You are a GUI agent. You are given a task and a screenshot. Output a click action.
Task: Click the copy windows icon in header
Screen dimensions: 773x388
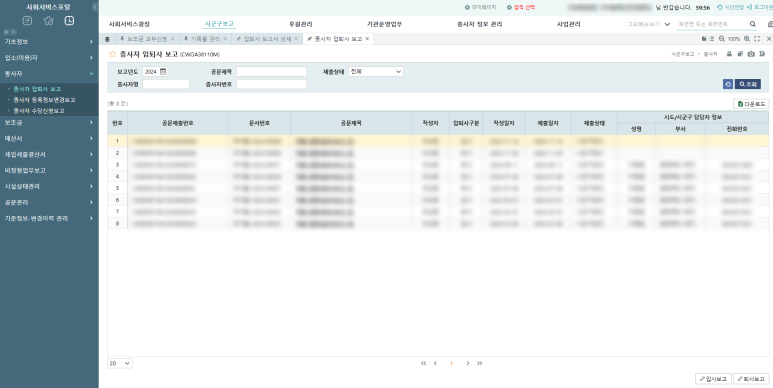[x=740, y=54]
